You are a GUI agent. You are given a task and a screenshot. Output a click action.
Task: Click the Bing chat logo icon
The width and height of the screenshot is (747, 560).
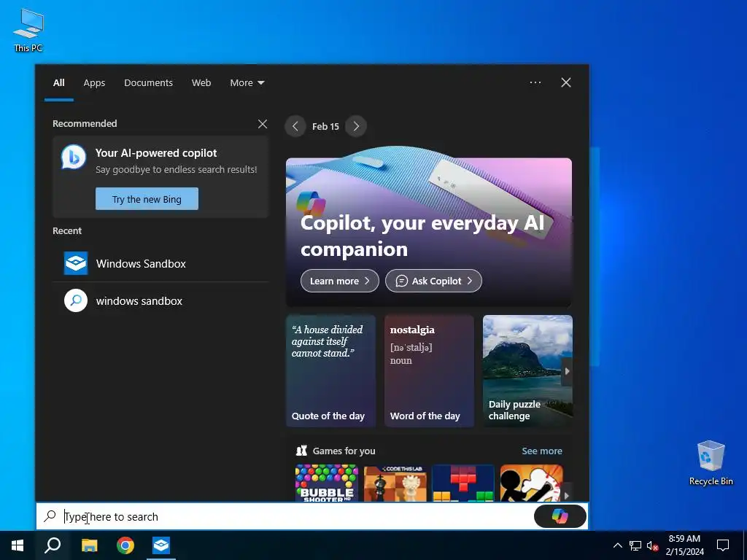[74, 157]
